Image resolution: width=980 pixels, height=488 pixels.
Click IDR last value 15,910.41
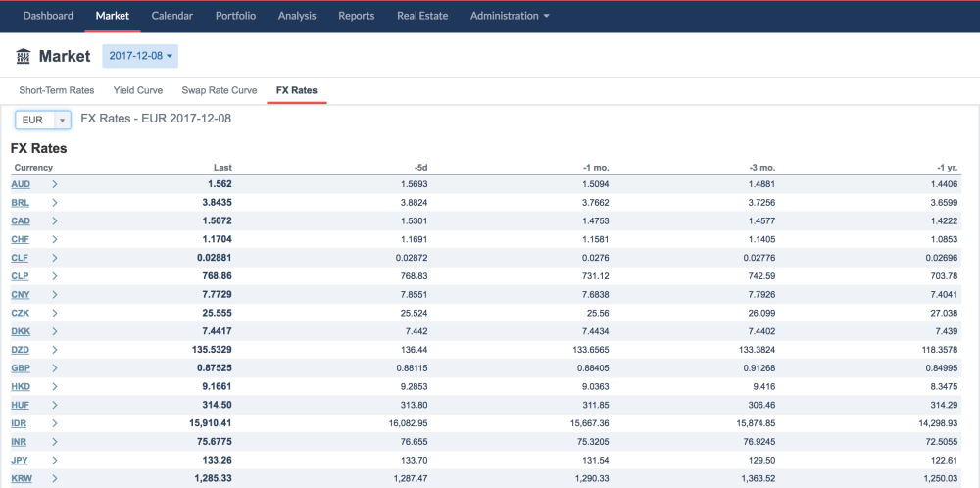click(211, 423)
